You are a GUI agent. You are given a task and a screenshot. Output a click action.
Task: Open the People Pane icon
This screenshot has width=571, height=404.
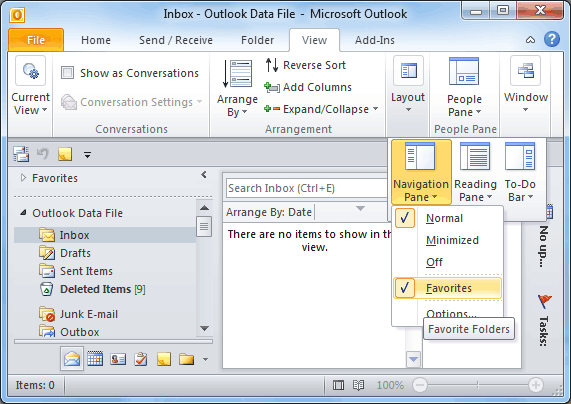click(464, 71)
